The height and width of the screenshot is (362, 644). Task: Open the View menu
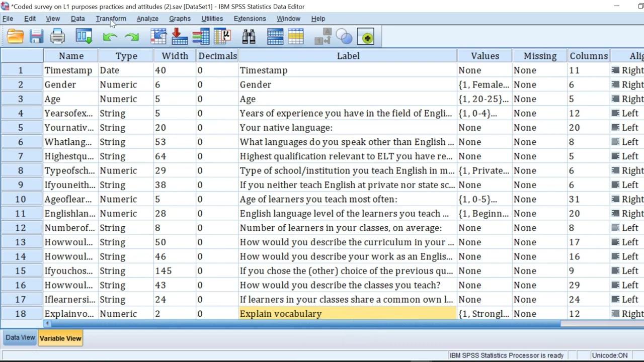point(53,19)
